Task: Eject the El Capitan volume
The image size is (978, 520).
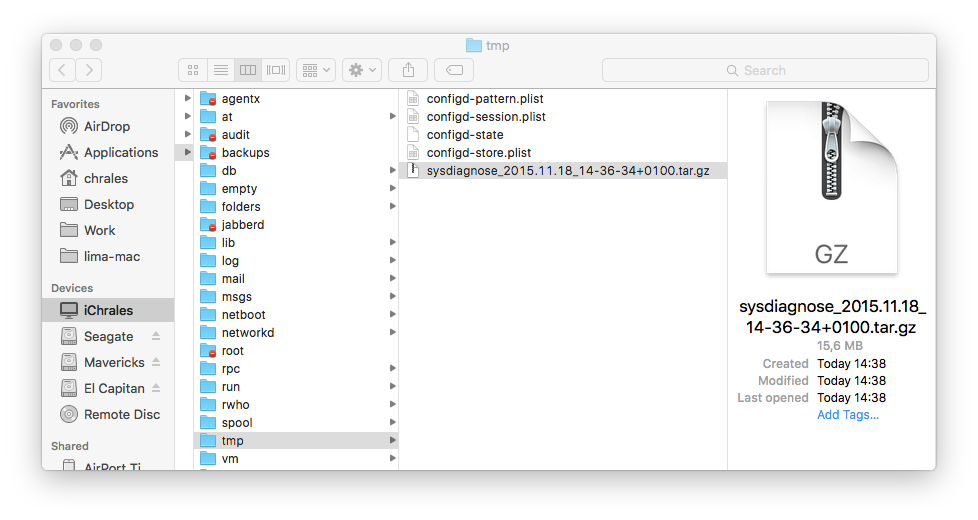Action: pyautogui.click(x=156, y=388)
